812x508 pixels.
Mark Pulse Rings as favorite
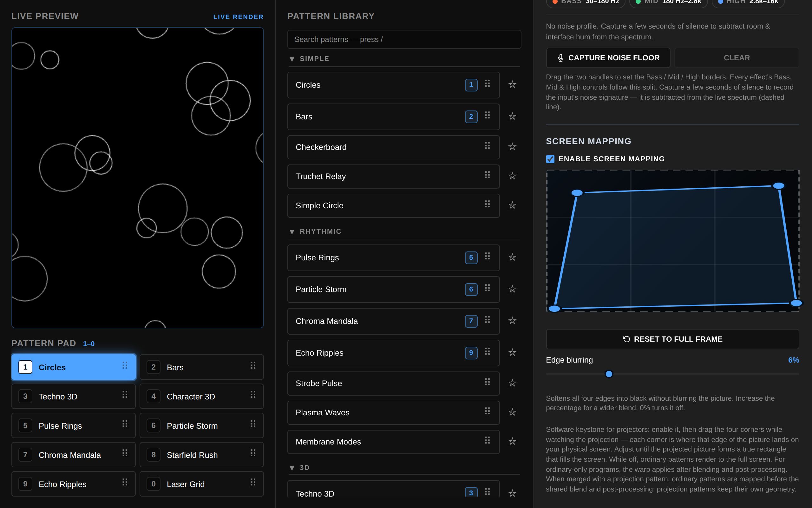click(512, 257)
